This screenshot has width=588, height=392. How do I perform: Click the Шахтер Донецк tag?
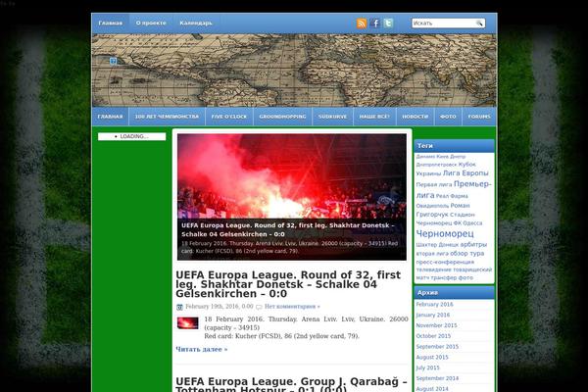437,245
